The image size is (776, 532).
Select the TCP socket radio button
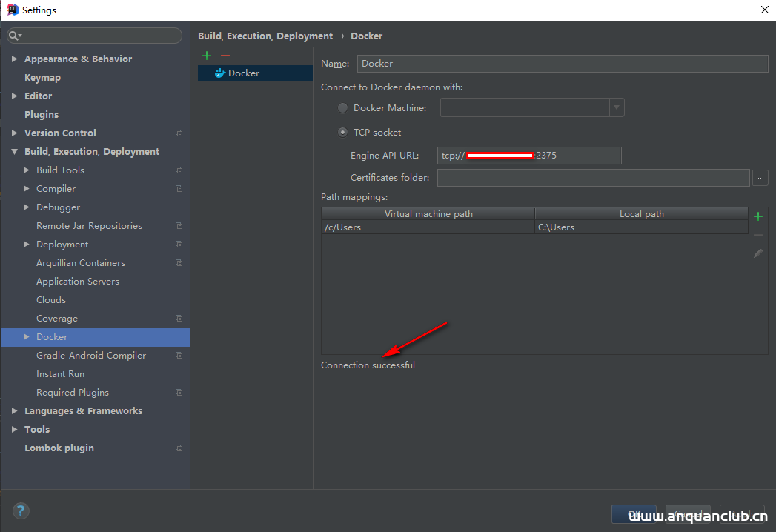click(342, 133)
